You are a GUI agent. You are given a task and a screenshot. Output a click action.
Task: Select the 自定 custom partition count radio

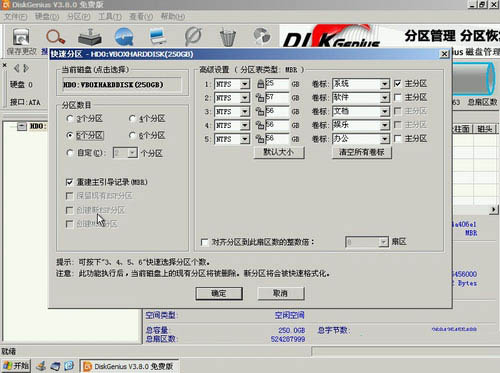pos(70,153)
